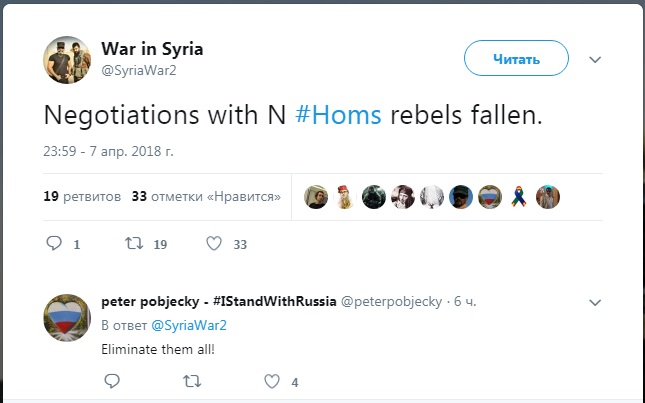Open the #Homs hashtag link
The width and height of the screenshot is (645, 403).
pos(339,115)
